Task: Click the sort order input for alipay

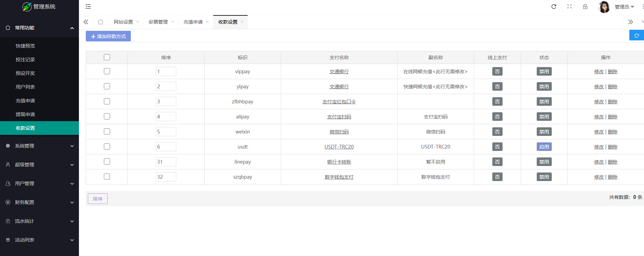Action: tap(166, 117)
